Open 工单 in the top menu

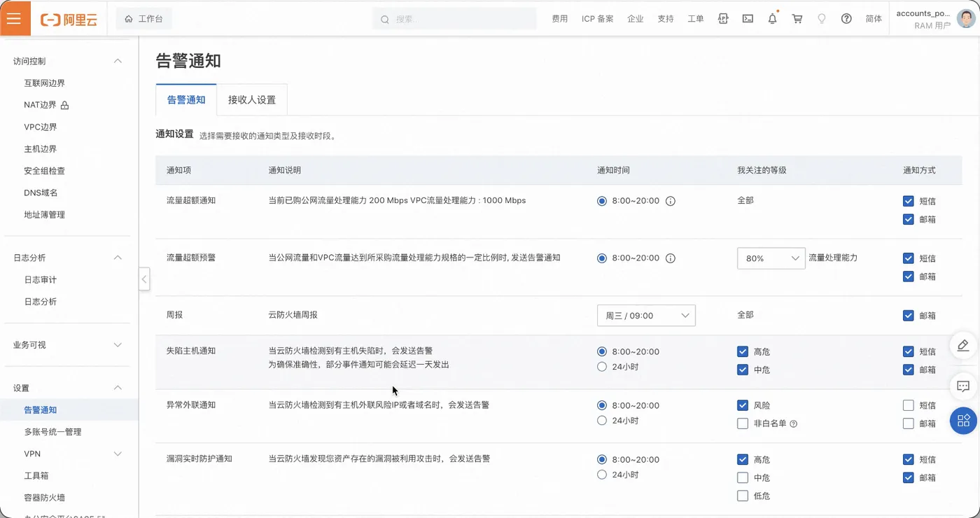pos(696,19)
